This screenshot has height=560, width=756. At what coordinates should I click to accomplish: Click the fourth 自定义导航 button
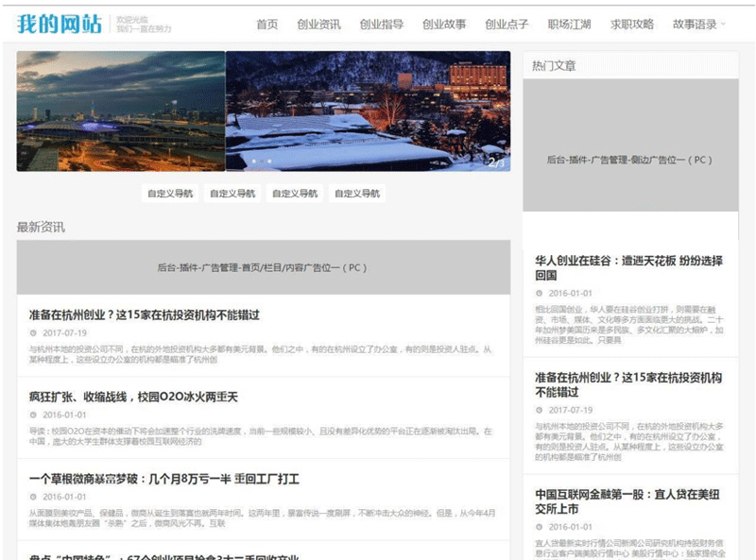tap(357, 194)
